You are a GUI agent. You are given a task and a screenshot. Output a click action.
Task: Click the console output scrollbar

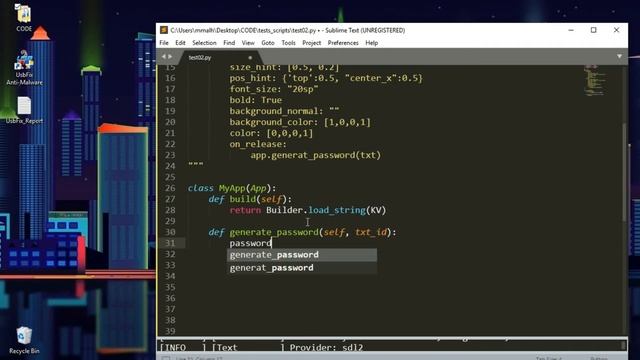(623, 345)
